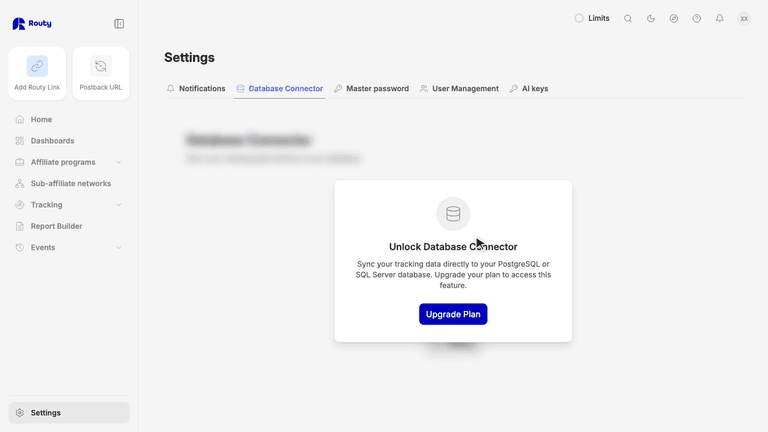768x432 pixels.
Task: Click the Unlock Database Connector heading
Action: click(x=453, y=247)
